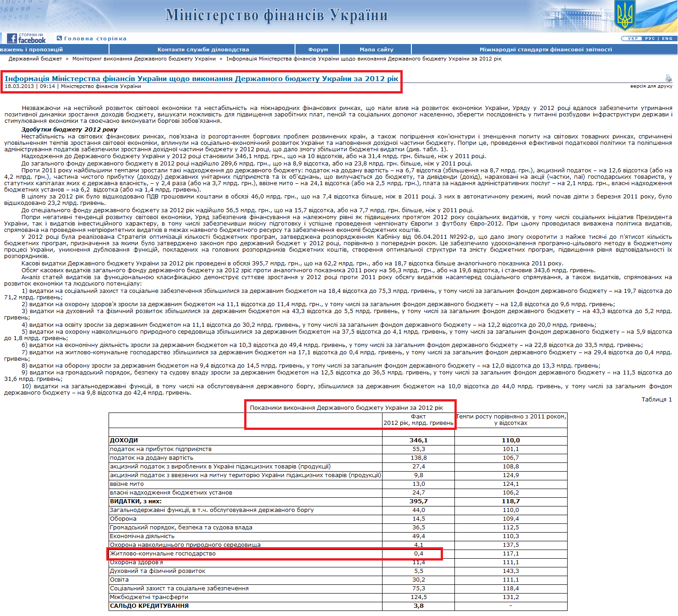The height and width of the screenshot is (616, 678).
Task: Open Міжнародні стандарти фінансової звітності menu
Action: (x=546, y=49)
